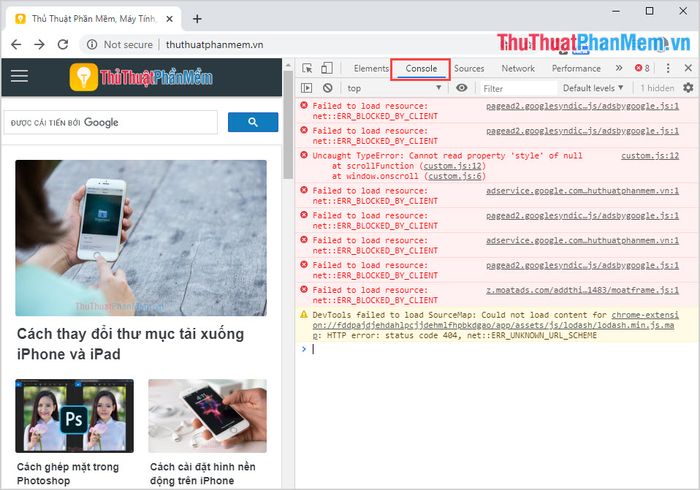This screenshot has height=490, width=700.
Task: Click the blue Google search button
Action: (x=253, y=122)
